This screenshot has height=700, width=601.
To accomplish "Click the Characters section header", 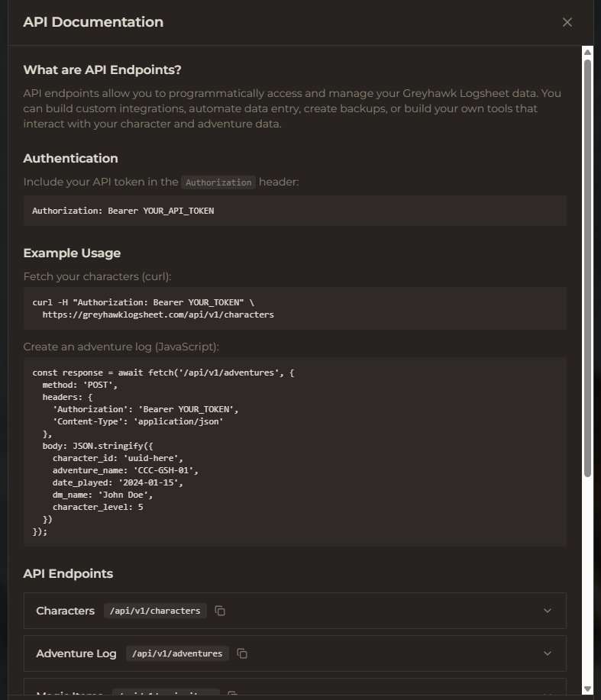I will tap(65, 611).
